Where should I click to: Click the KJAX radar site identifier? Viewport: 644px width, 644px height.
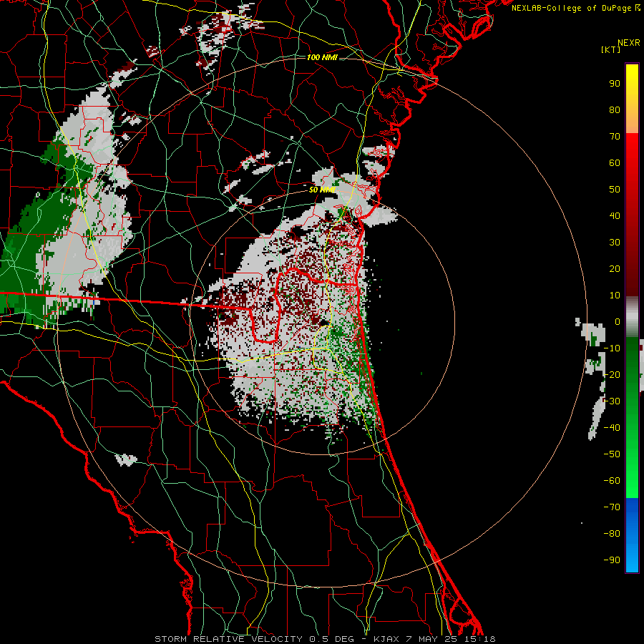[x=386, y=639]
